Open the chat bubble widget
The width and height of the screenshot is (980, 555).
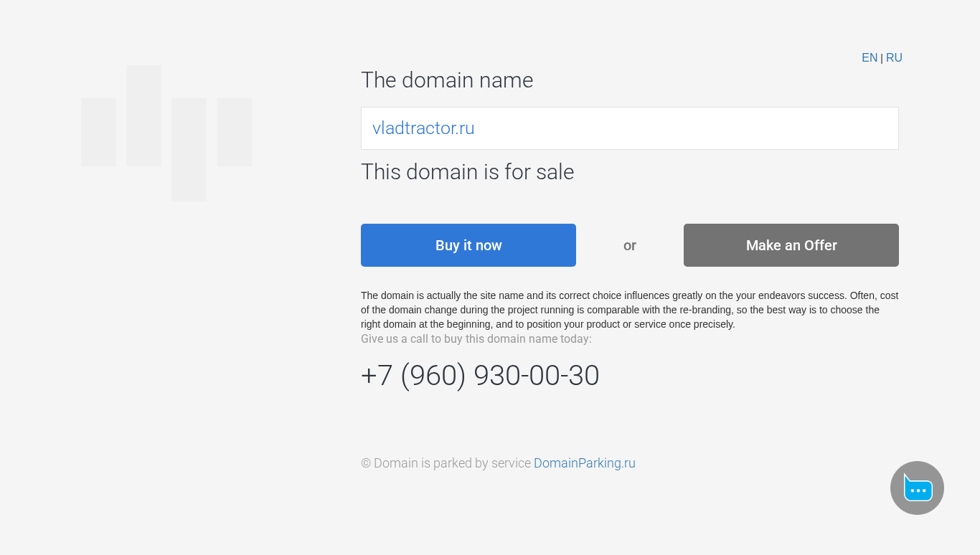tap(917, 488)
